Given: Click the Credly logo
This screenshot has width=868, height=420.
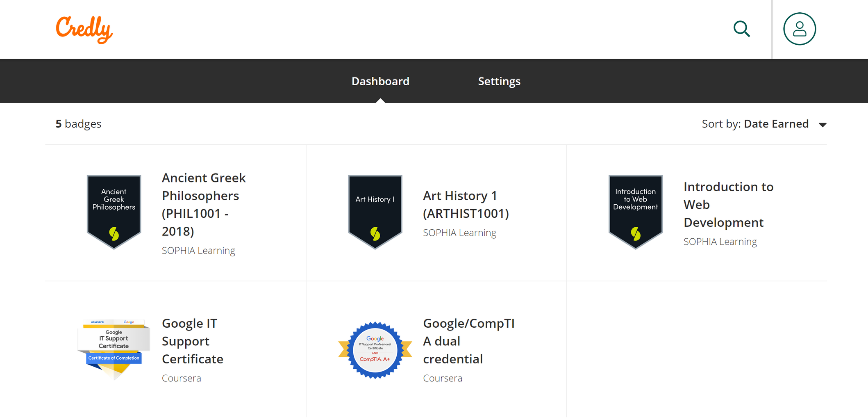Looking at the screenshot, I should [x=84, y=29].
